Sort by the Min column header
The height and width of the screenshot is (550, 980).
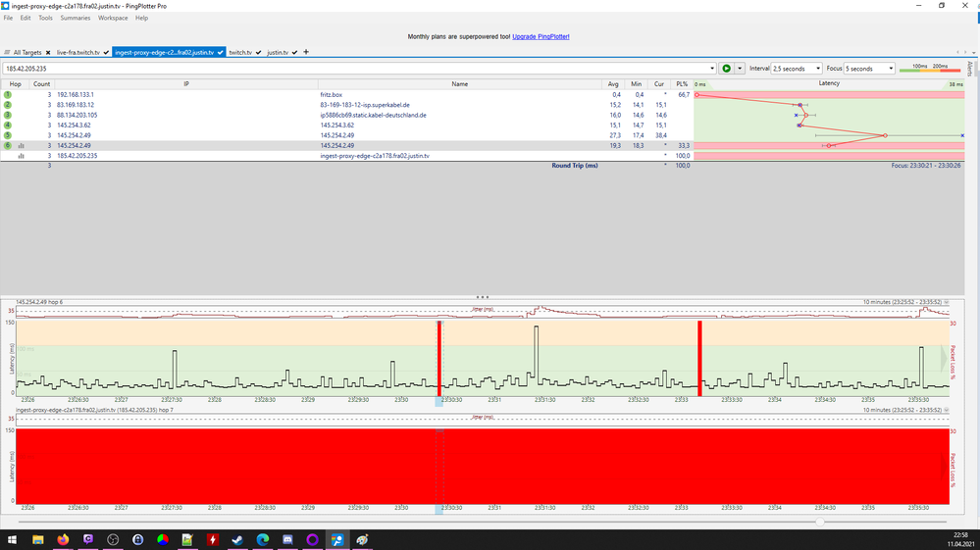click(636, 83)
